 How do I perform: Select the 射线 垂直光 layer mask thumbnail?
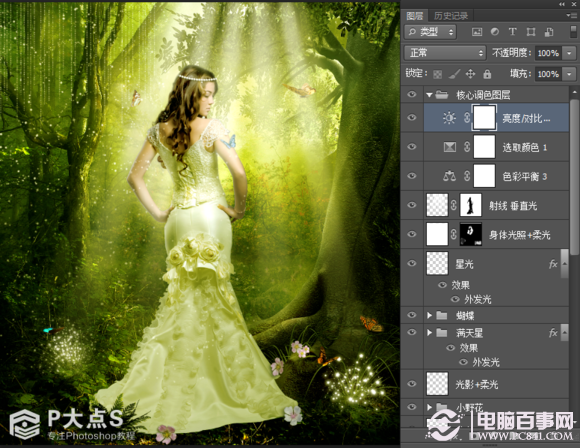tap(471, 205)
